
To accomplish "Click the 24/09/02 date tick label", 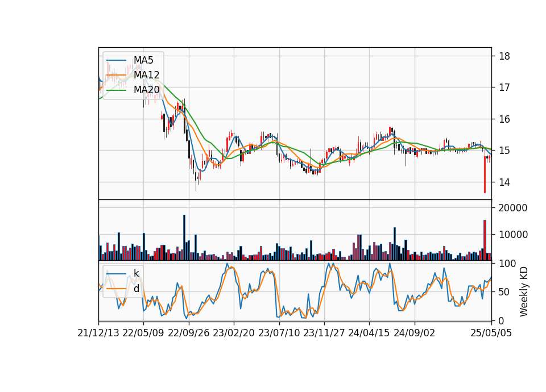I will [x=415, y=333].
